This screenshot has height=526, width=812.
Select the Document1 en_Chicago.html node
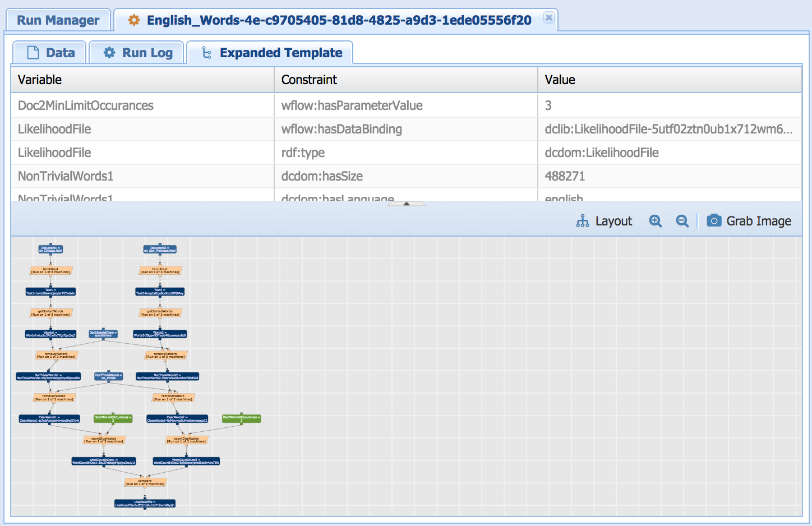(51, 249)
